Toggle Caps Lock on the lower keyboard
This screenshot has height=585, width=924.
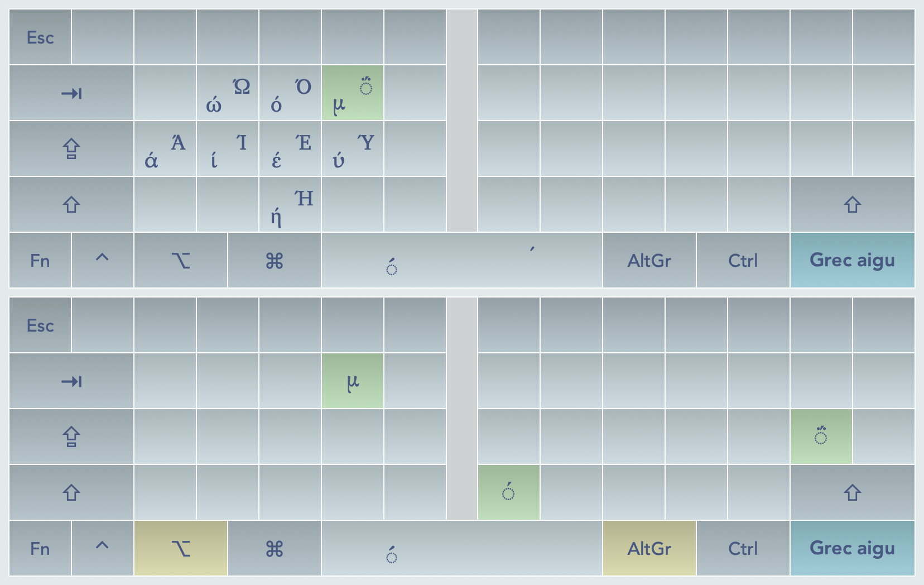coord(71,437)
